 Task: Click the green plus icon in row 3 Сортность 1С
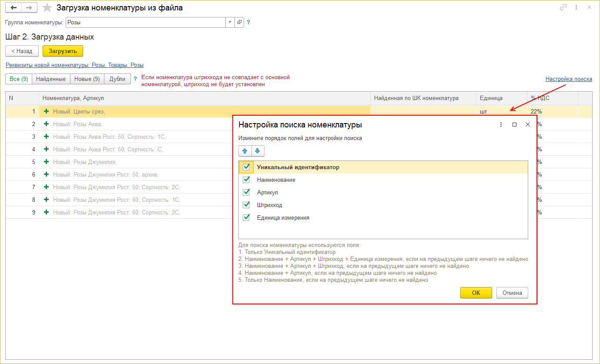pyautogui.click(x=47, y=137)
